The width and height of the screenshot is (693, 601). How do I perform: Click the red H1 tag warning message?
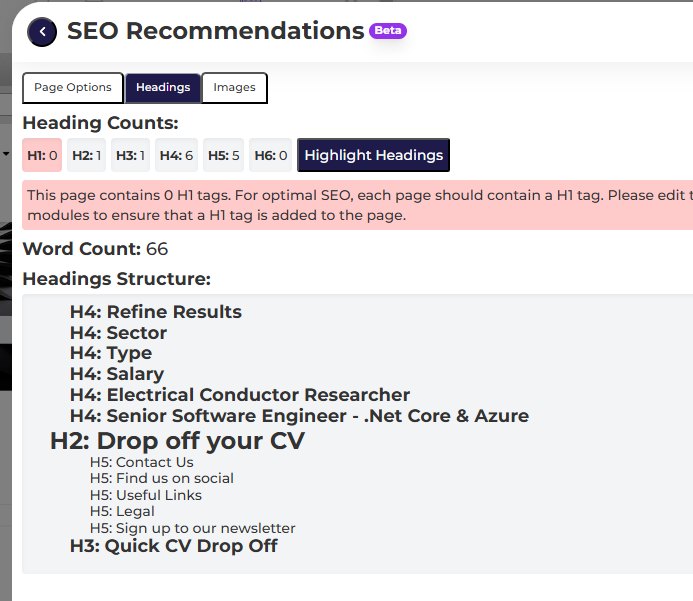[x=358, y=205]
